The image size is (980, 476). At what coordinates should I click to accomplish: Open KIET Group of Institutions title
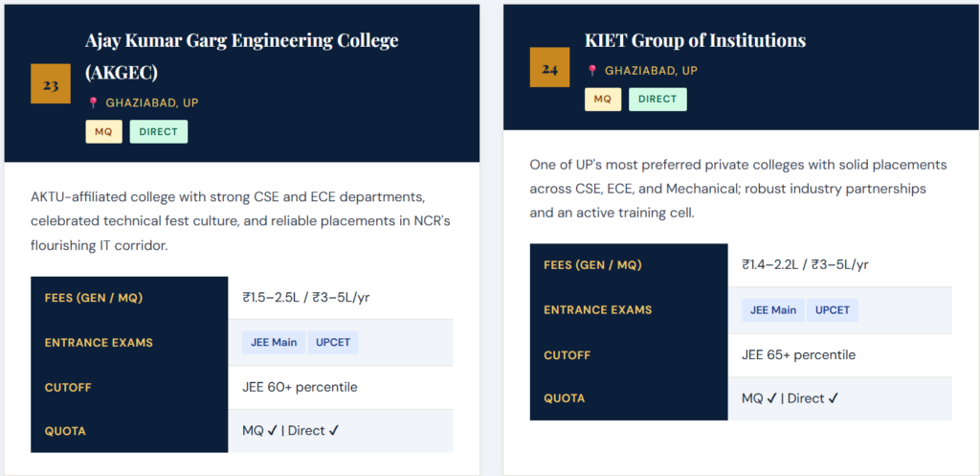(x=695, y=40)
